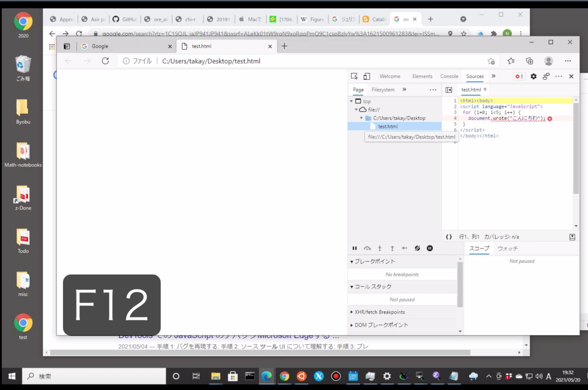Viewport: 588px width, 390px height.
Task: Click the scroll down arrow in code editor
Action: coord(576,226)
